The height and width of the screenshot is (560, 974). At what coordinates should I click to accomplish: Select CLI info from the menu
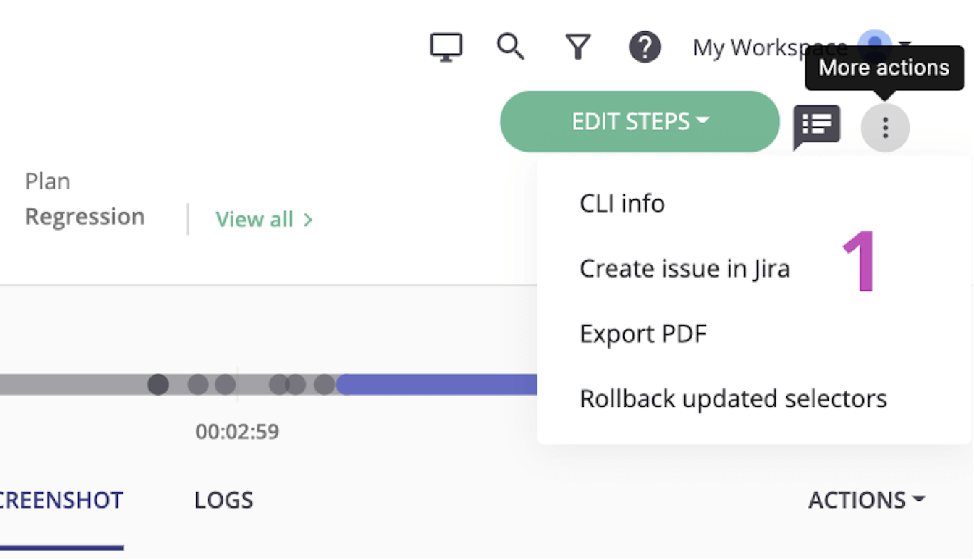622,203
